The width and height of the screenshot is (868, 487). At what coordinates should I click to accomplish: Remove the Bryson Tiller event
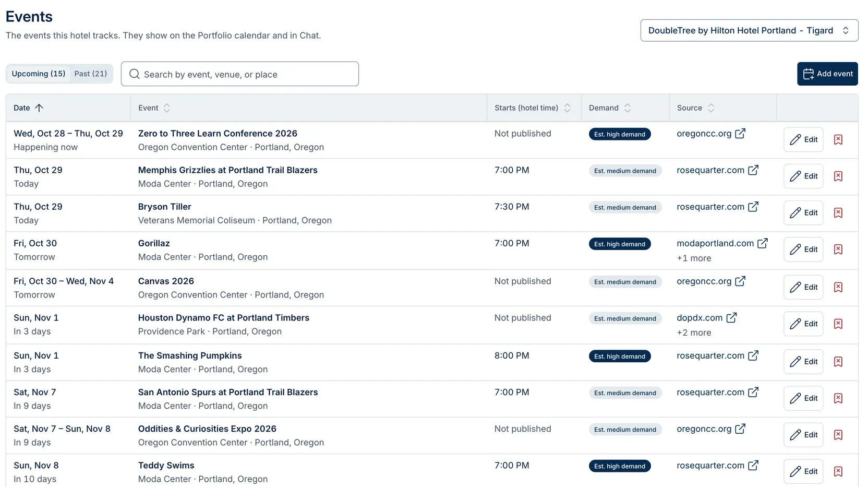tap(838, 212)
